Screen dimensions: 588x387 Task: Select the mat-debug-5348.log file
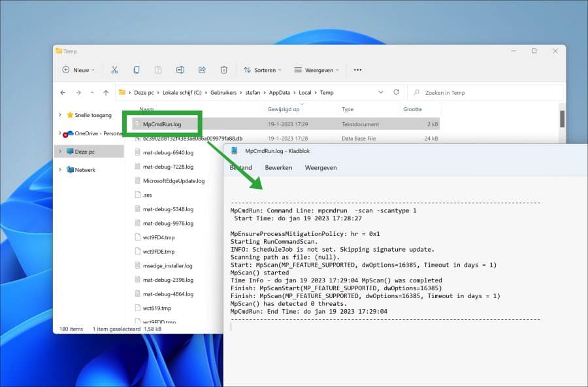tap(168, 209)
